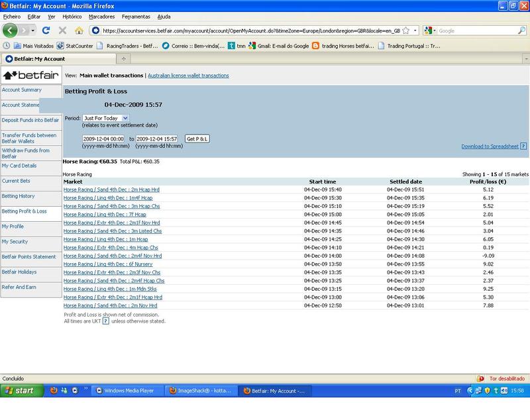The width and height of the screenshot is (530, 420).
Task: Click the Forward navigation arrow
Action: (23, 30)
